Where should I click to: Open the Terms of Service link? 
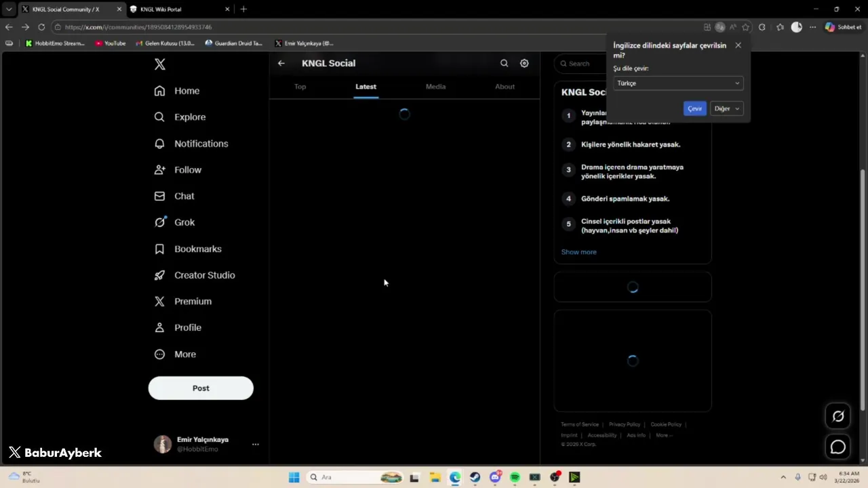click(580, 424)
